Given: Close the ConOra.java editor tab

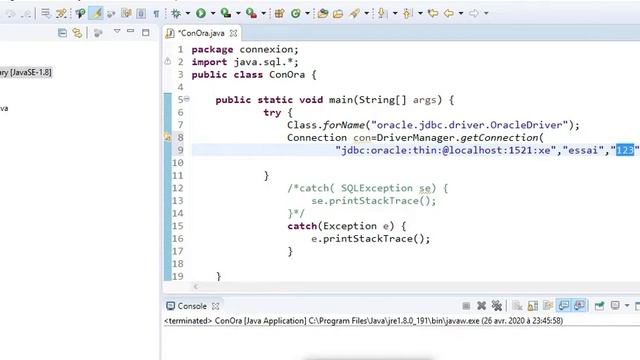Looking at the screenshot, I should click(x=233, y=33).
